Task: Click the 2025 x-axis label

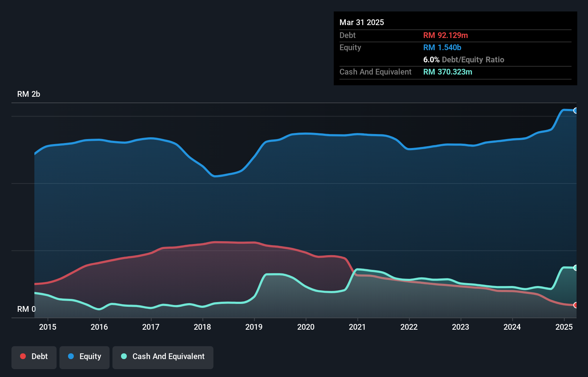Action: click(x=564, y=327)
